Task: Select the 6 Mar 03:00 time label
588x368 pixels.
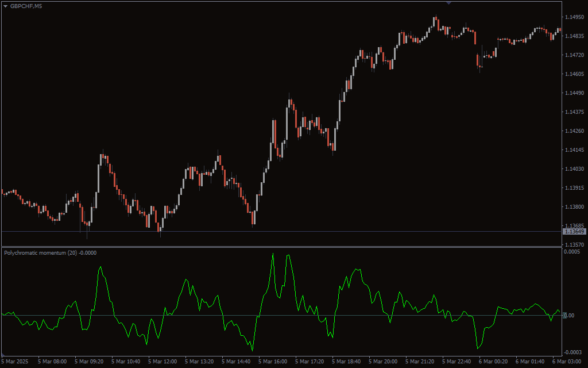Action: click(x=566, y=362)
